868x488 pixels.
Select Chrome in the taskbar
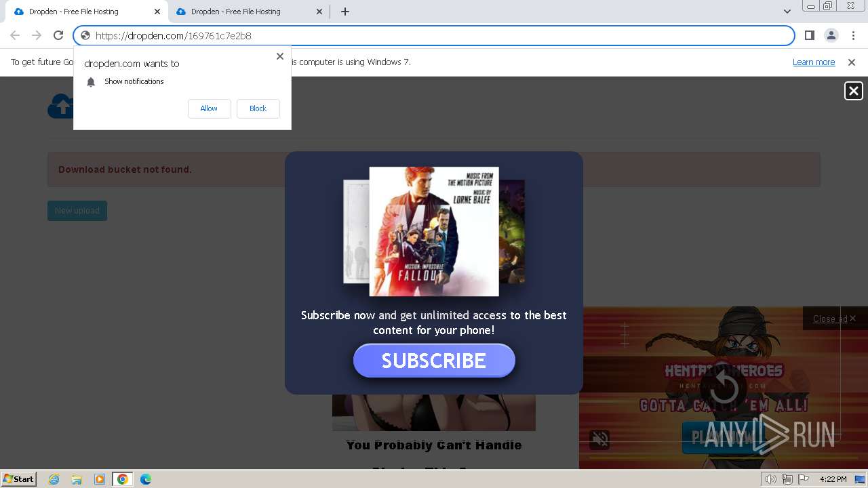tap(123, 479)
